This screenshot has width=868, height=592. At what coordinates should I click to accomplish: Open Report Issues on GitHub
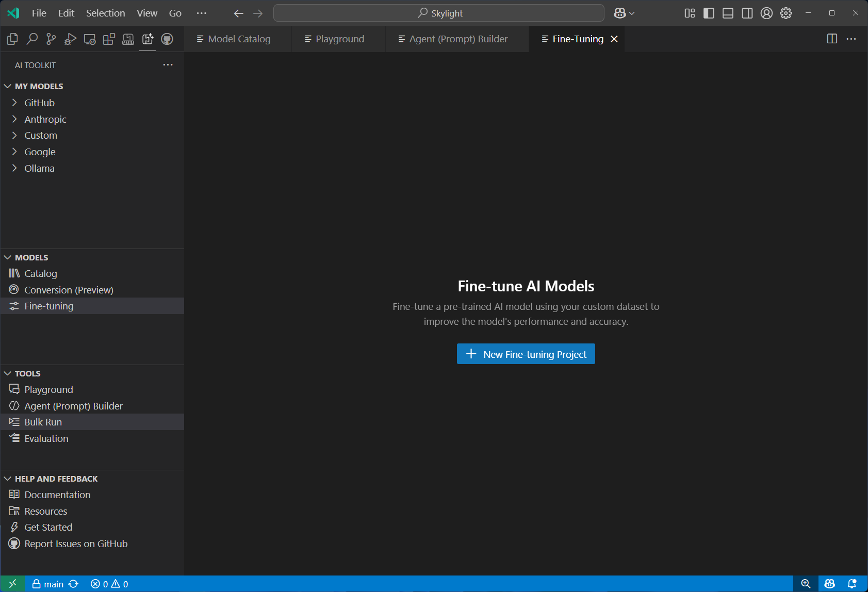coord(92,544)
